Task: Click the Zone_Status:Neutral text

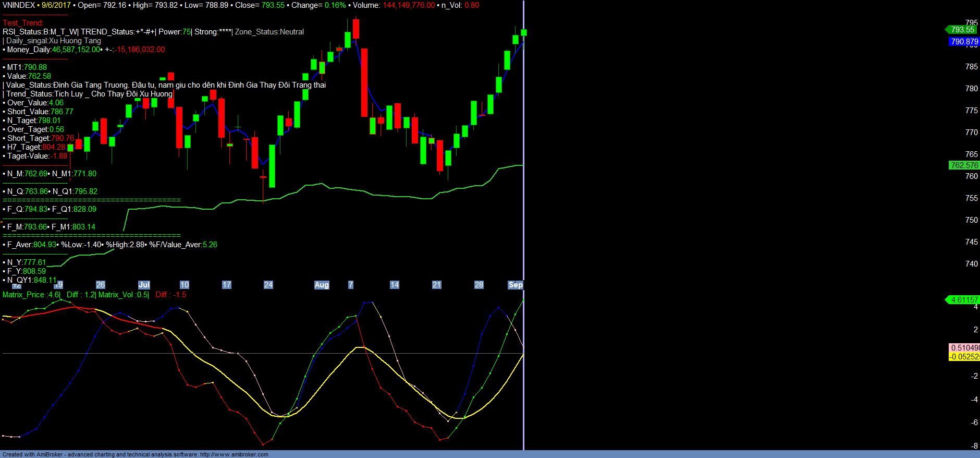Action: [269, 32]
